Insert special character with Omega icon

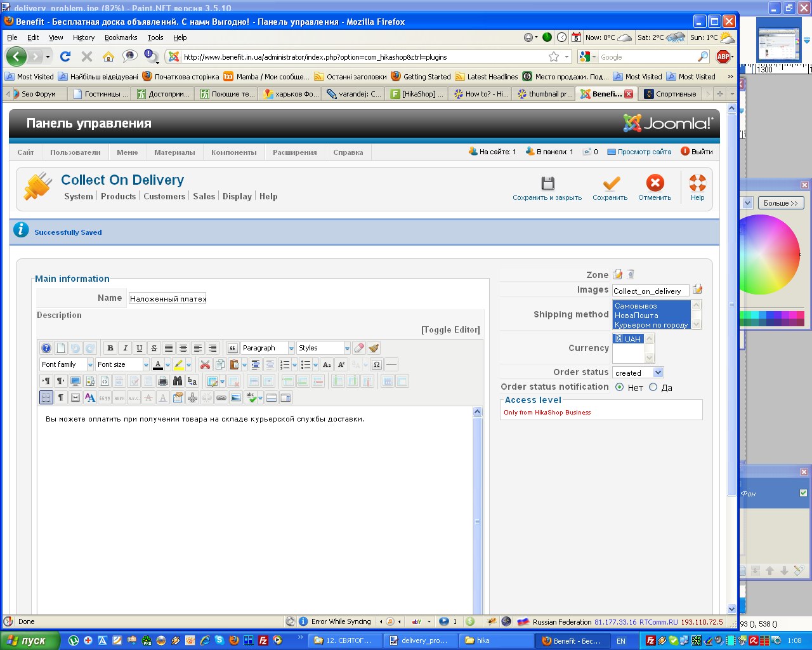coord(376,364)
